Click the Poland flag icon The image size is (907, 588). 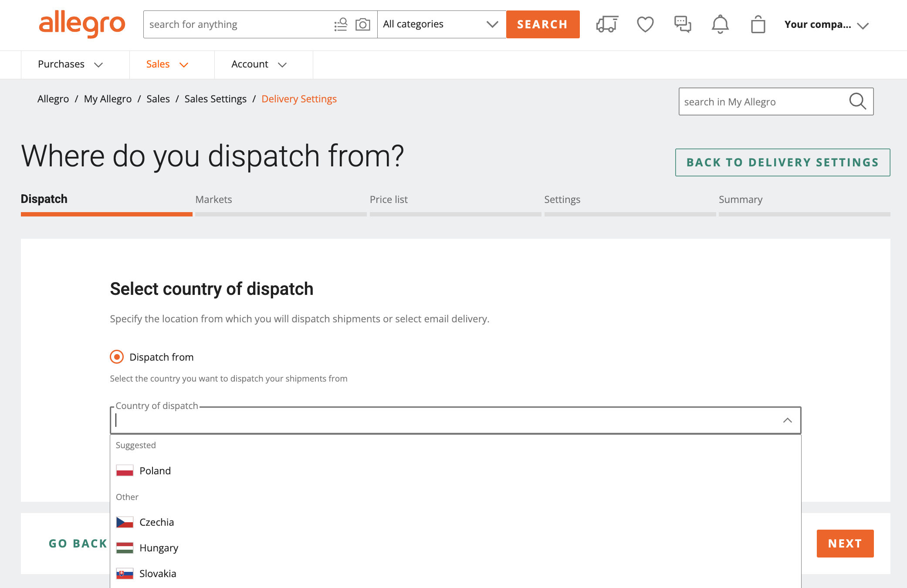click(125, 471)
